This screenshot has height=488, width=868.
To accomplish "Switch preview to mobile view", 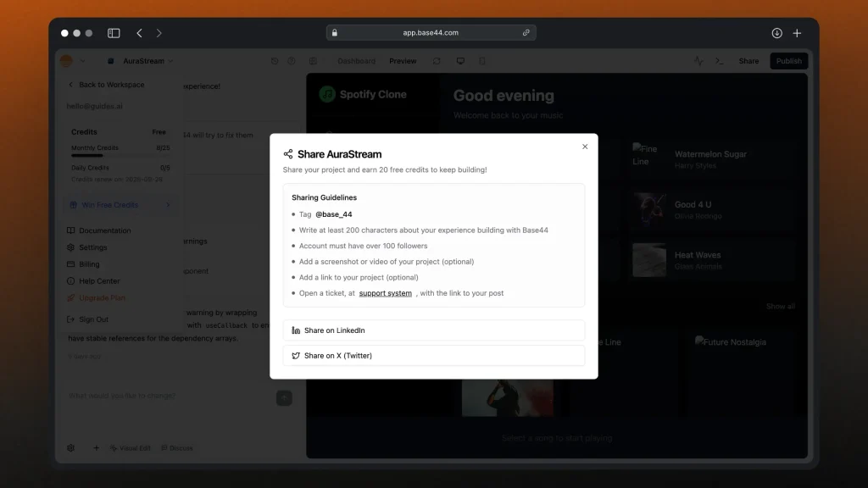I will pos(482,61).
